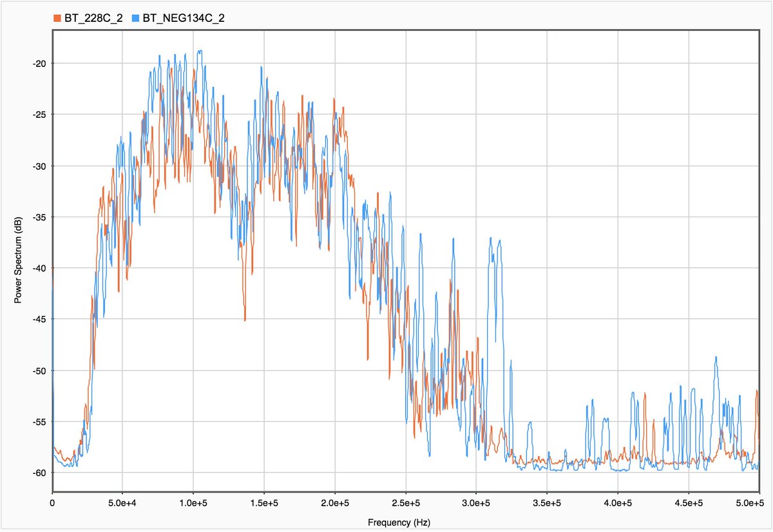
Task: Click the orange BT_228C_2 legend swatch
Action: click(57, 18)
